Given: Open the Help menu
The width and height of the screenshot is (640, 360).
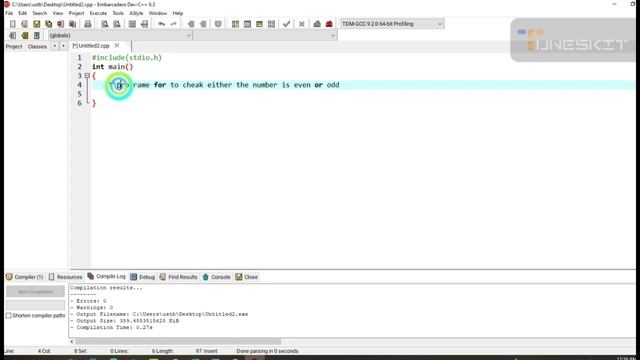Looking at the screenshot, I should click(x=178, y=13).
